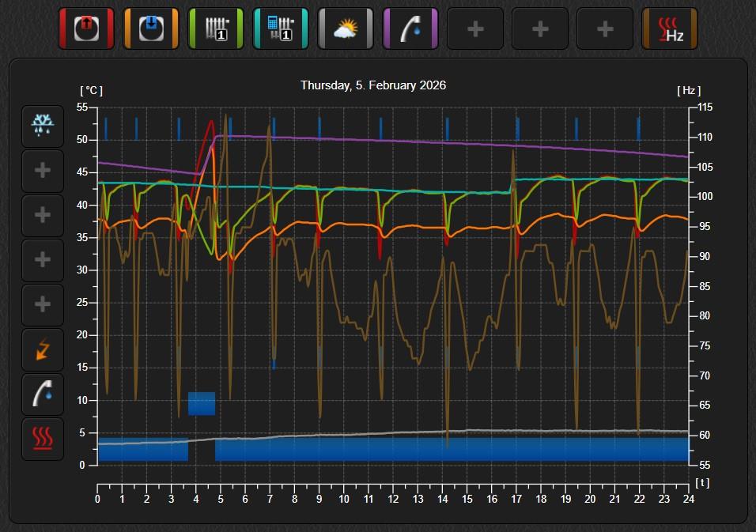Viewport: 756px width, 532px height.
Task: Toggle the green heating circuit 1 button
Action: [215, 29]
